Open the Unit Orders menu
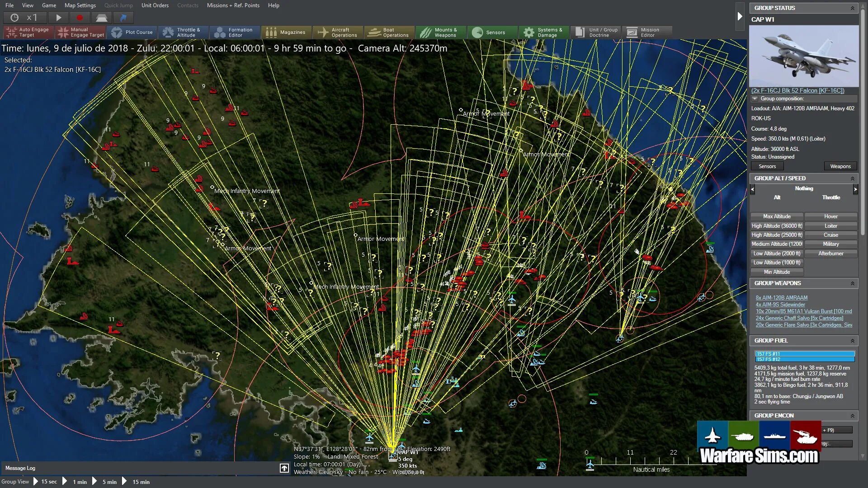The image size is (868, 488). [x=155, y=5]
